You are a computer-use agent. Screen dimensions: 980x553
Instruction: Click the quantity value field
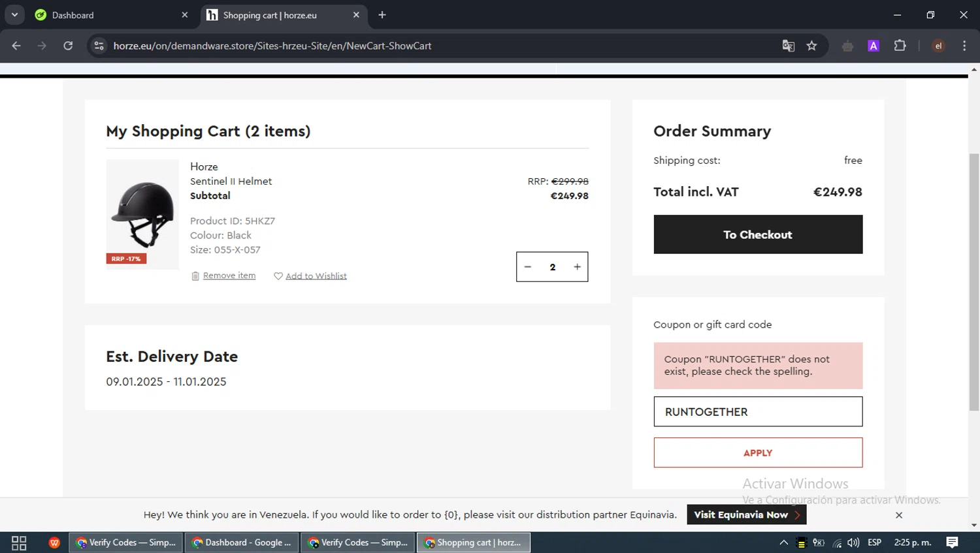(x=553, y=267)
